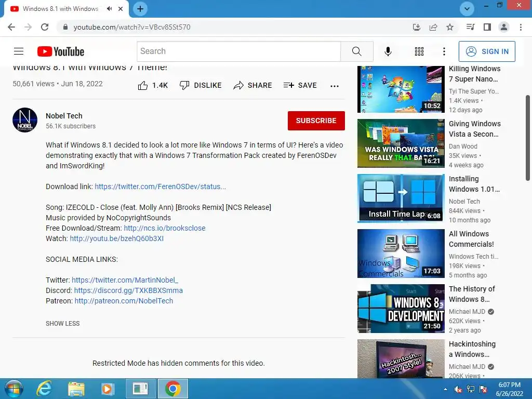Open the patreon.com/NobelTech link
This screenshot has height=399, width=532.
click(x=124, y=301)
